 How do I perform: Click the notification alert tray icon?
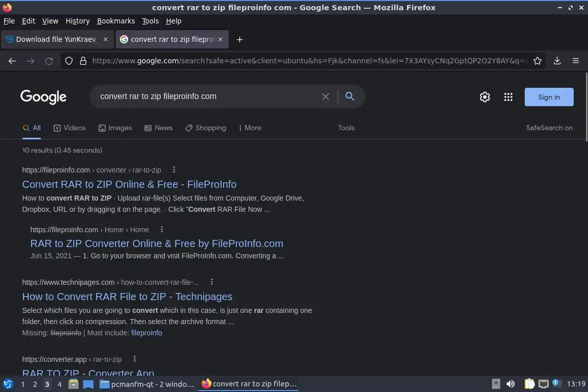[x=556, y=383]
